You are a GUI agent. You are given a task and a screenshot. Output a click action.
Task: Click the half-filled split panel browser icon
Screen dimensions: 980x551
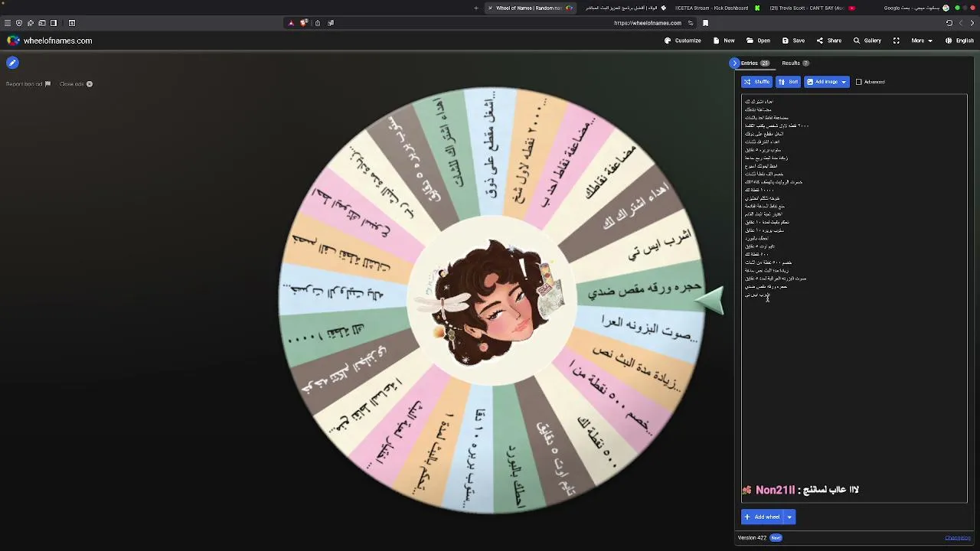(x=54, y=23)
